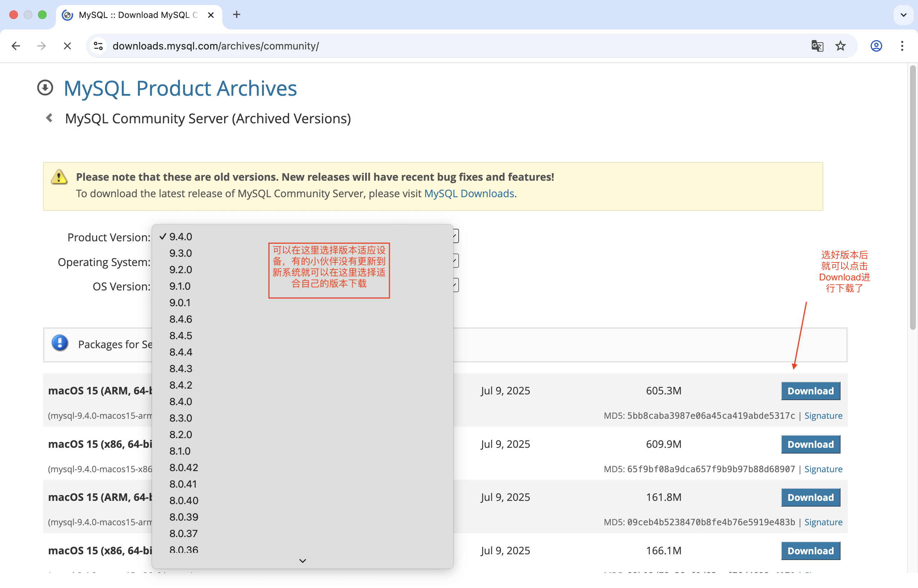Download the 605.3M macOS ARM package
The width and height of the screenshot is (918, 588).
pos(810,391)
